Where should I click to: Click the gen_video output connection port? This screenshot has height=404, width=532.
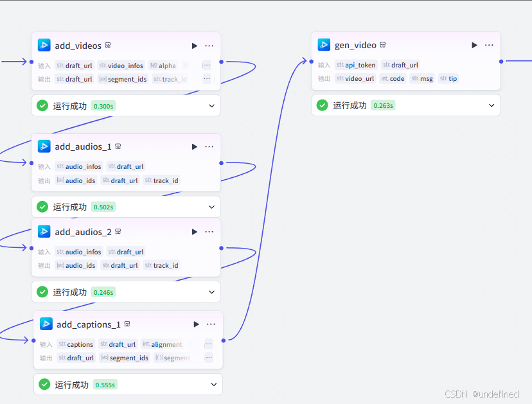coord(501,62)
